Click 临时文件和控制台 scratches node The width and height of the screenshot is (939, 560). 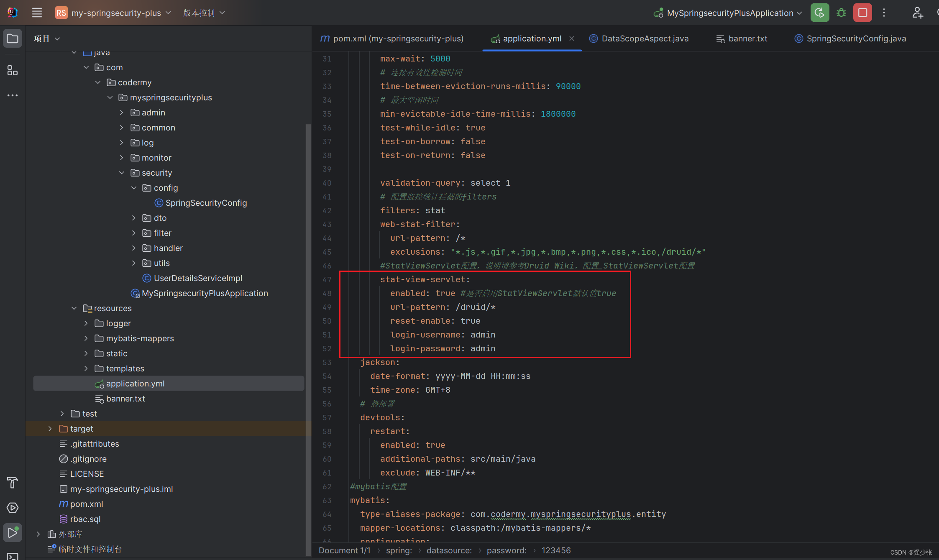coord(84,549)
